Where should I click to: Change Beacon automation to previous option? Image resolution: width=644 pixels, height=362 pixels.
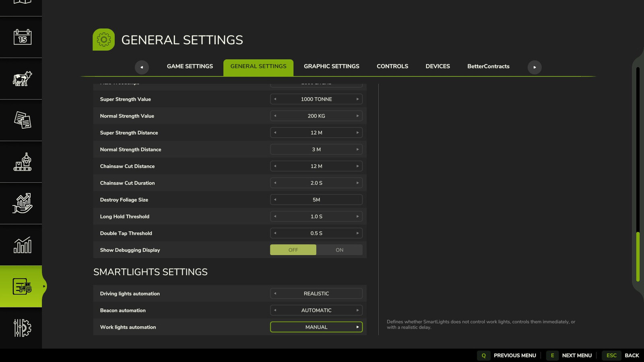275,310
